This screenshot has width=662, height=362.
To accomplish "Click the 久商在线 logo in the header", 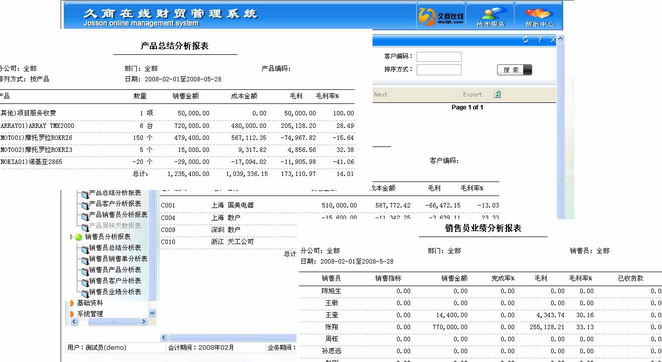I will click(441, 16).
